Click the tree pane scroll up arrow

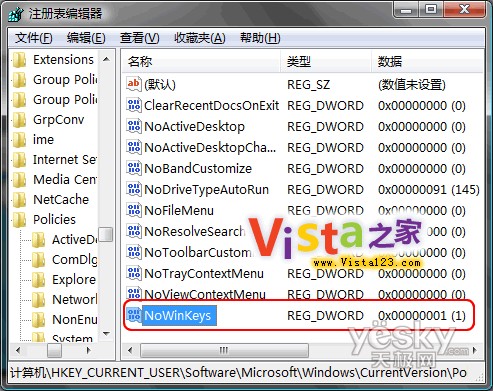point(106,59)
